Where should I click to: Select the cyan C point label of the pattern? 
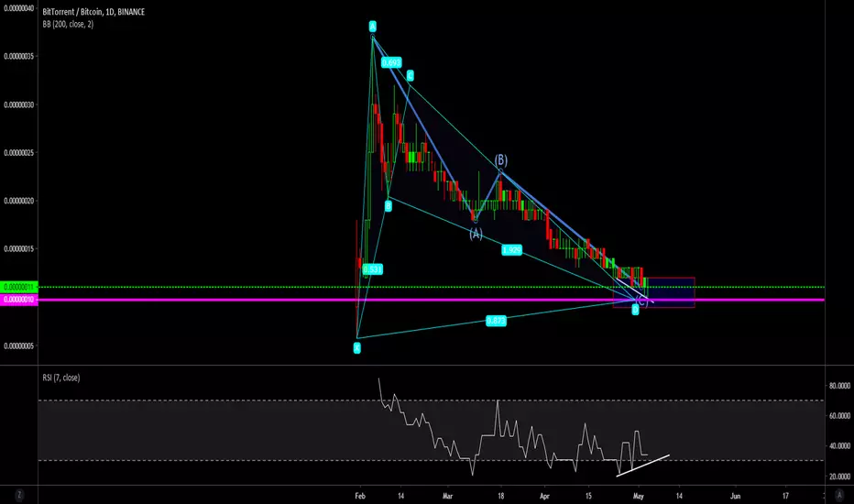click(410, 76)
